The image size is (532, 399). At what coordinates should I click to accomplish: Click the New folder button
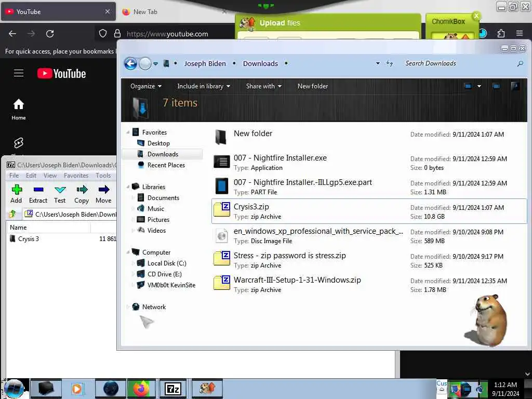312,86
